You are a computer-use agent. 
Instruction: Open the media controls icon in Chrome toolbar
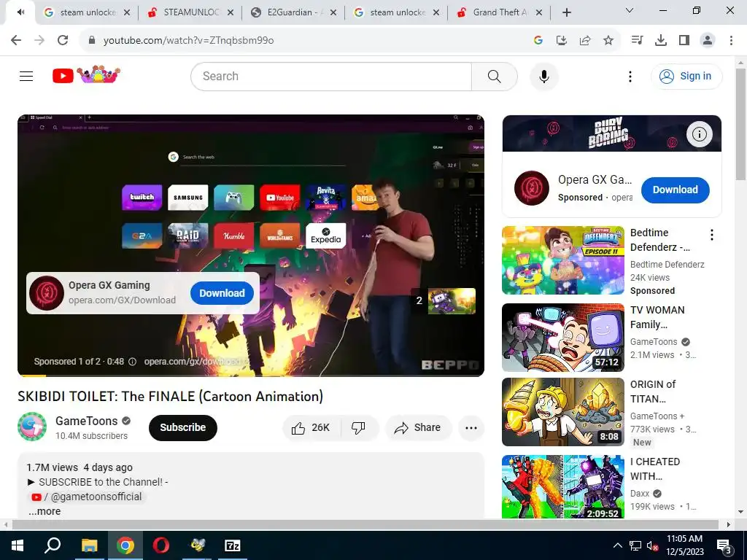click(x=637, y=40)
